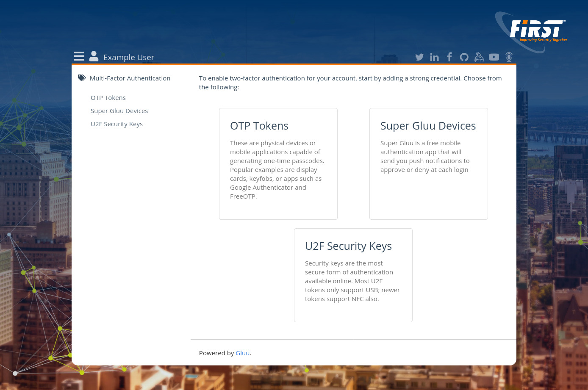Image resolution: width=588 pixels, height=390 pixels.
Task: Open the LinkedIn icon in the header
Action: pos(434,57)
